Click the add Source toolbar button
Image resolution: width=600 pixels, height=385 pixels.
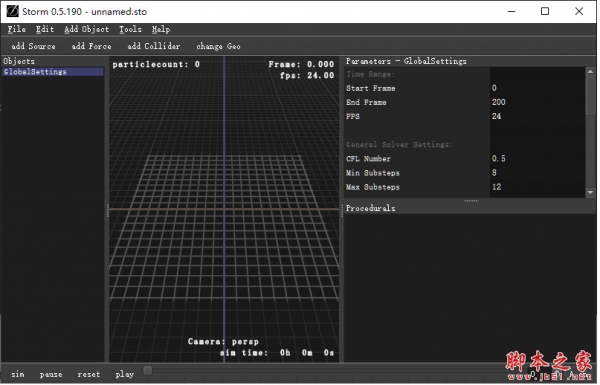click(33, 46)
